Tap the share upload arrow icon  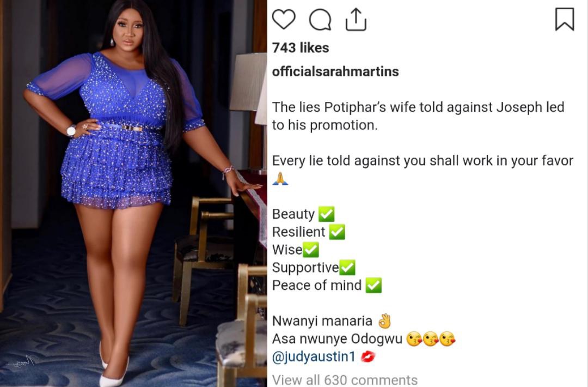pyautogui.click(x=356, y=19)
